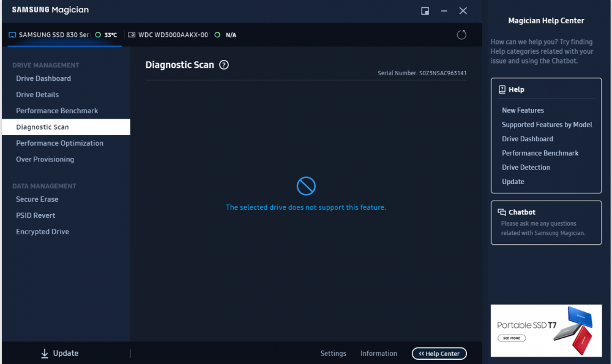
Task: Click SEE MORE on T7 advertisement
Action: [x=511, y=338]
